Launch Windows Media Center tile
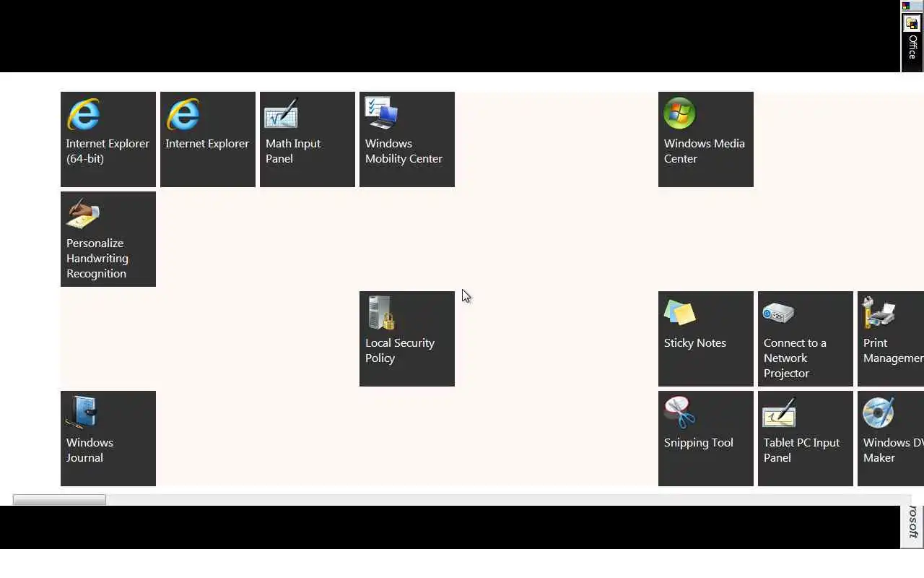Screen dimensions: 924x578 pos(706,139)
